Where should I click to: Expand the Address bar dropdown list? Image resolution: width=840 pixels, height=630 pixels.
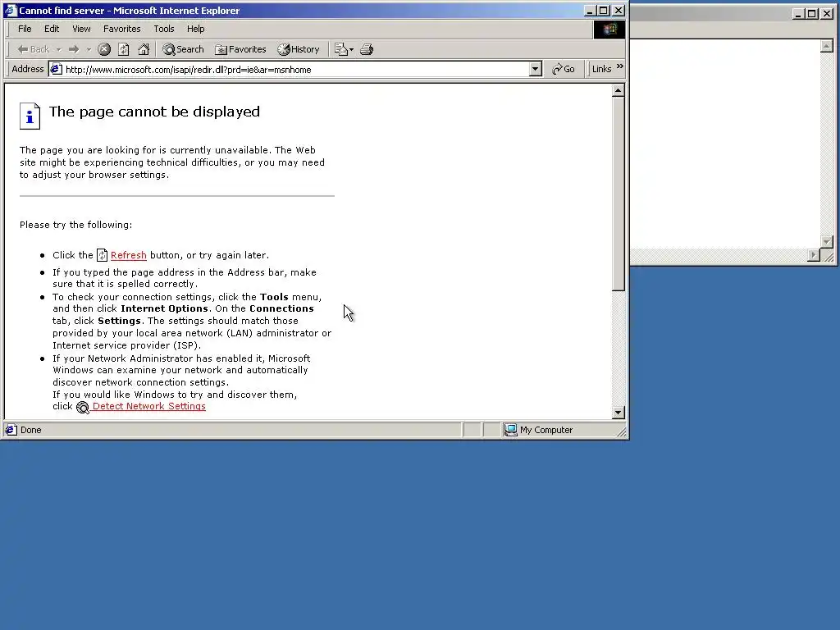535,69
